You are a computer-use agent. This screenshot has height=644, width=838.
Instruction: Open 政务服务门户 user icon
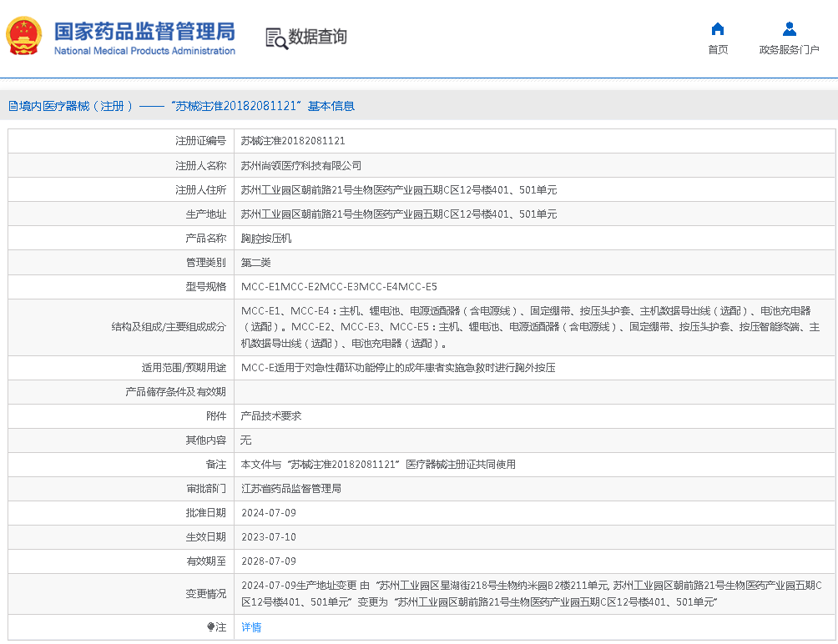coord(789,29)
